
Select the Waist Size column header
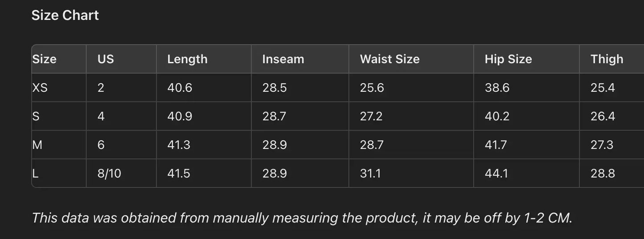[x=390, y=59]
